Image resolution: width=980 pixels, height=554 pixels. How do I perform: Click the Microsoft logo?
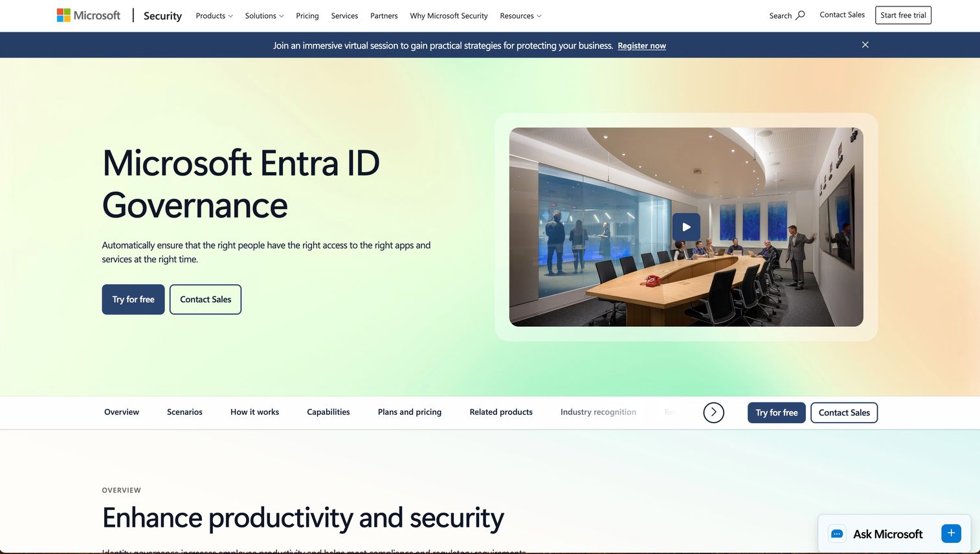tap(89, 16)
